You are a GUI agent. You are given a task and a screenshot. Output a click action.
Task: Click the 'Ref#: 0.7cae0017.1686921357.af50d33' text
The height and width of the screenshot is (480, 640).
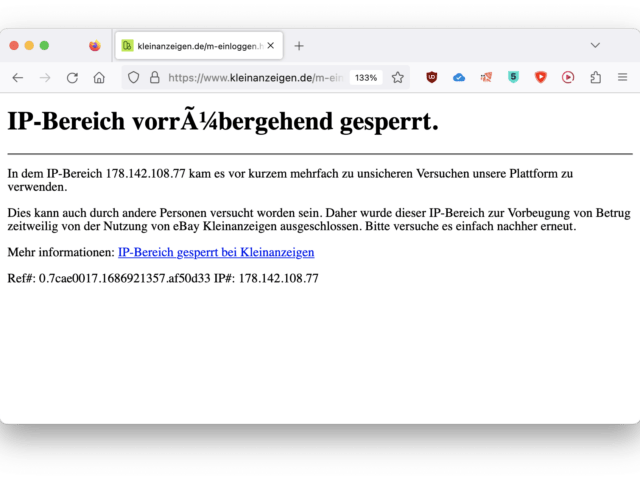click(x=109, y=278)
